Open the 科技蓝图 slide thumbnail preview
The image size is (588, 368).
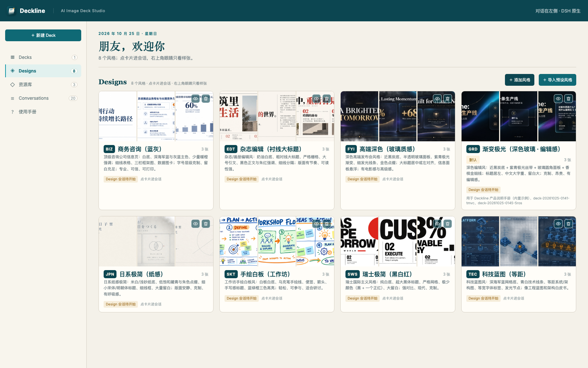coord(519,241)
